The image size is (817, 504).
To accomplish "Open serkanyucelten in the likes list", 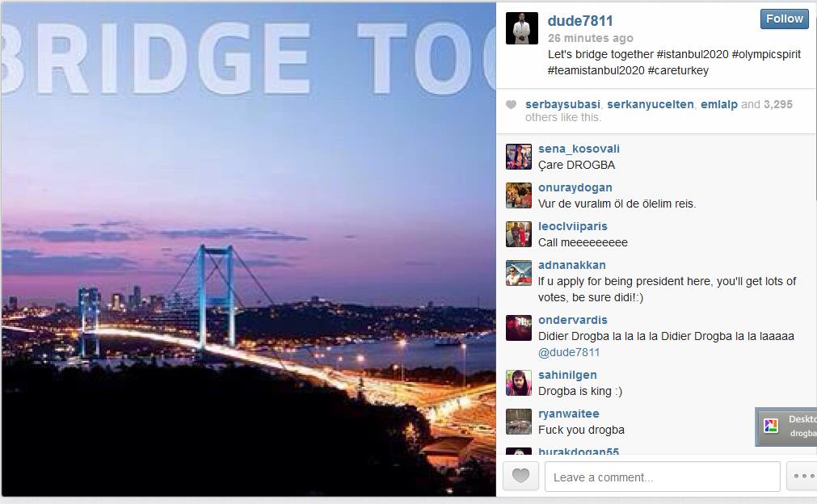I will click(651, 104).
